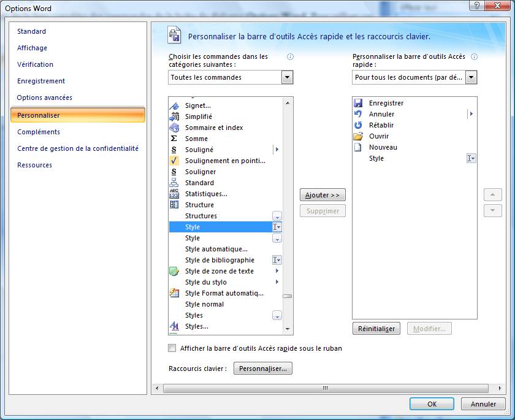Image resolution: width=515 pixels, height=420 pixels.
Task: Click the Ajouter >> button
Action: point(322,195)
